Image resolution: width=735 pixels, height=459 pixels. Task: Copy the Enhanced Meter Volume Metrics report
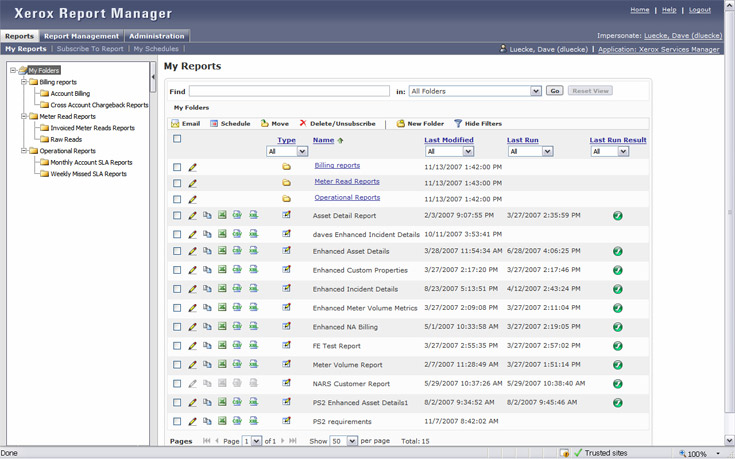207,308
